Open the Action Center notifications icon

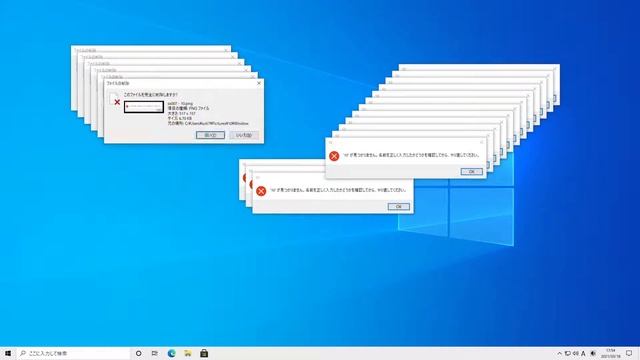pos(629,353)
